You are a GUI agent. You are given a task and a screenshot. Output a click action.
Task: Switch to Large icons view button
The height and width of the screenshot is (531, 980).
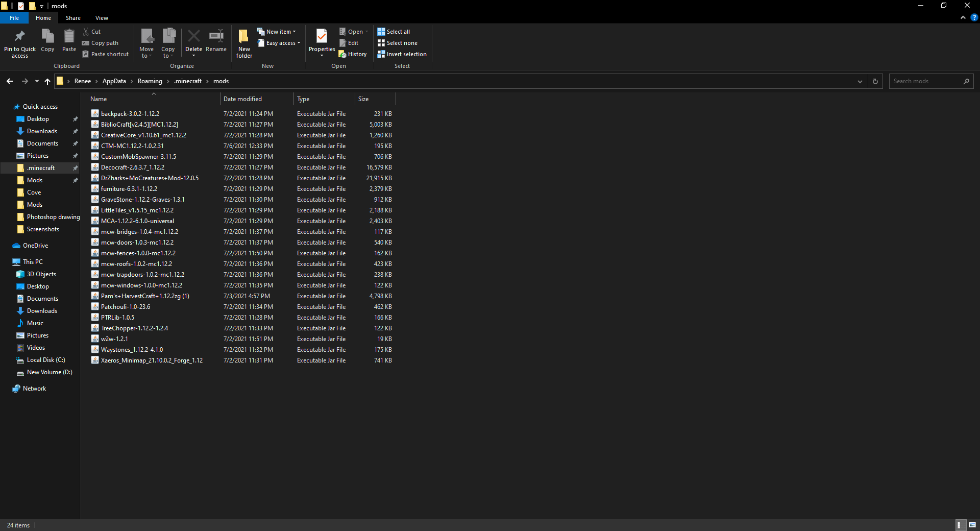click(972, 525)
